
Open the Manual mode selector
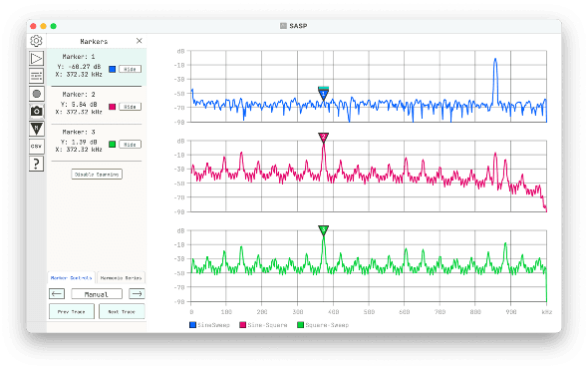pos(97,294)
